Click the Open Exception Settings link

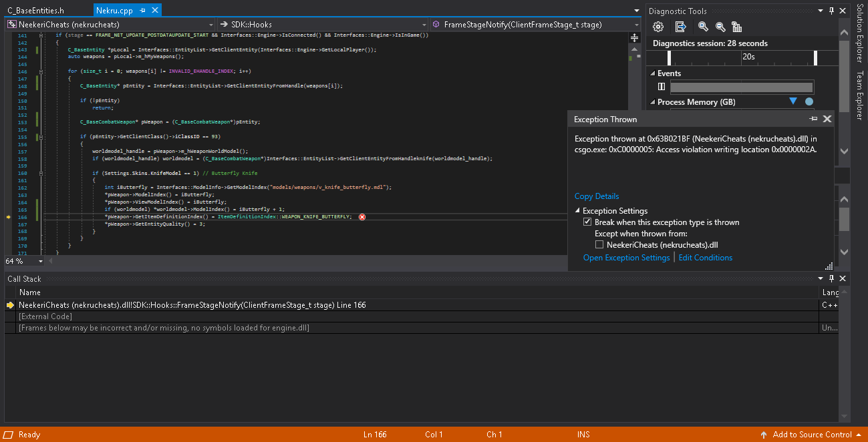(x=626, y=258)
